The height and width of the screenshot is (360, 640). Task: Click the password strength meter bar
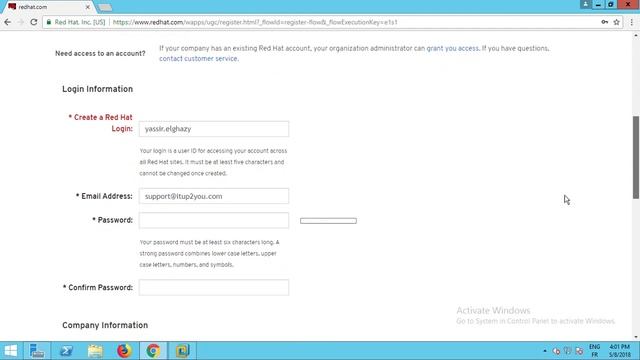(328, 221)
